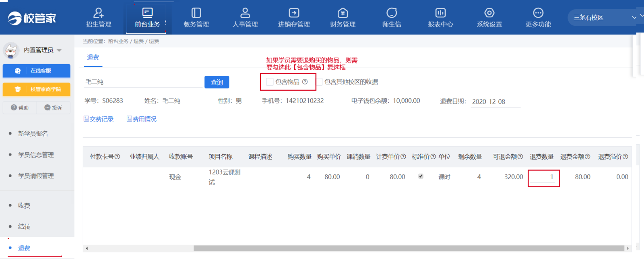This screenshot has width=644, height=259.
Task: Click the 课程描述 column header
Action: (260, 157)
